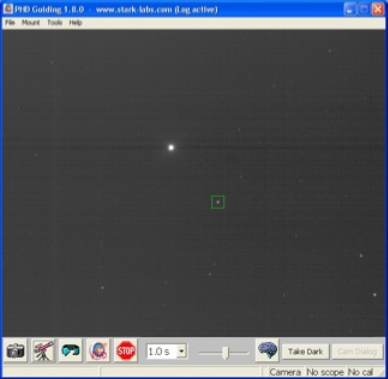The image size is (388, 379).
Task: Select the guide star in the green box
Action: [x=218, y=202]
